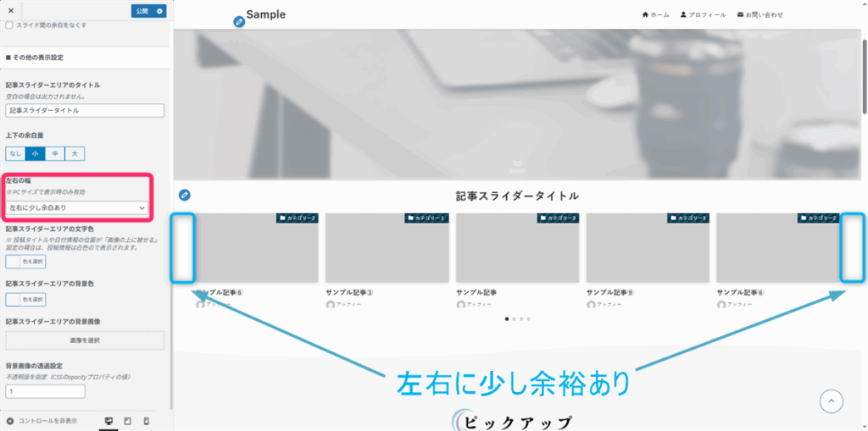This screenshot has width=868, height=431.
Task: Open the 左右に少し余白あり dropdown
Action: [x=77, y=207]
